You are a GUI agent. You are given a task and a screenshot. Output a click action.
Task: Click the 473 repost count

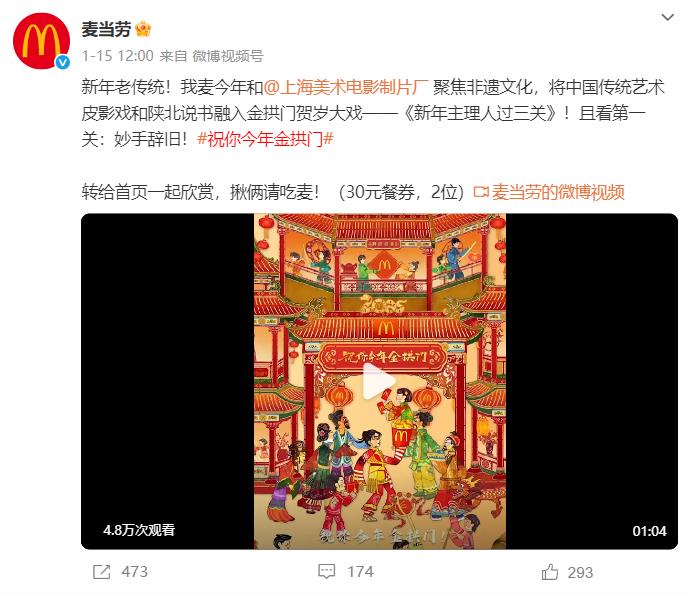click(135, 572)
